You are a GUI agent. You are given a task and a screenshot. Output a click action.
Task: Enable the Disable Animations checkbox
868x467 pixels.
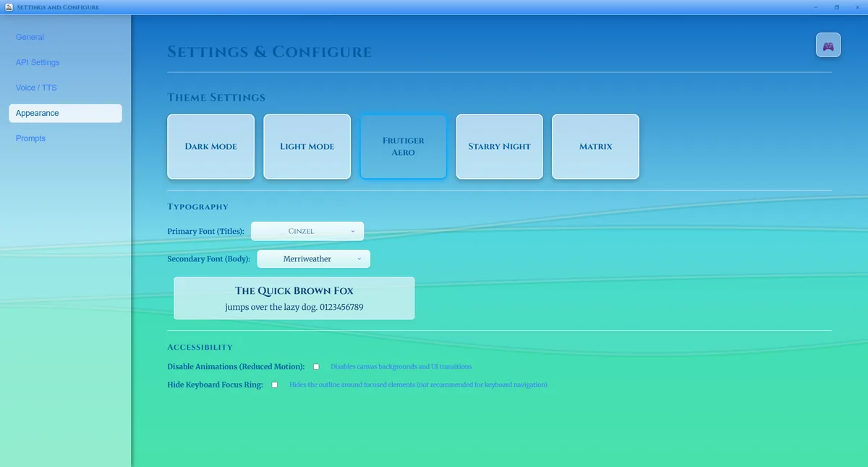point(316,367)
